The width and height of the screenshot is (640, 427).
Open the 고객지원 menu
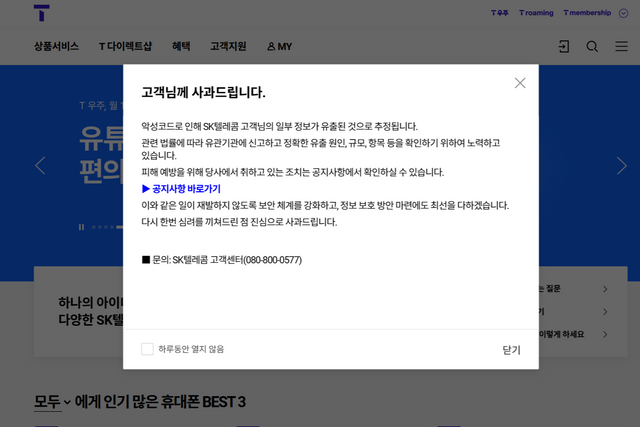point(228,46)
